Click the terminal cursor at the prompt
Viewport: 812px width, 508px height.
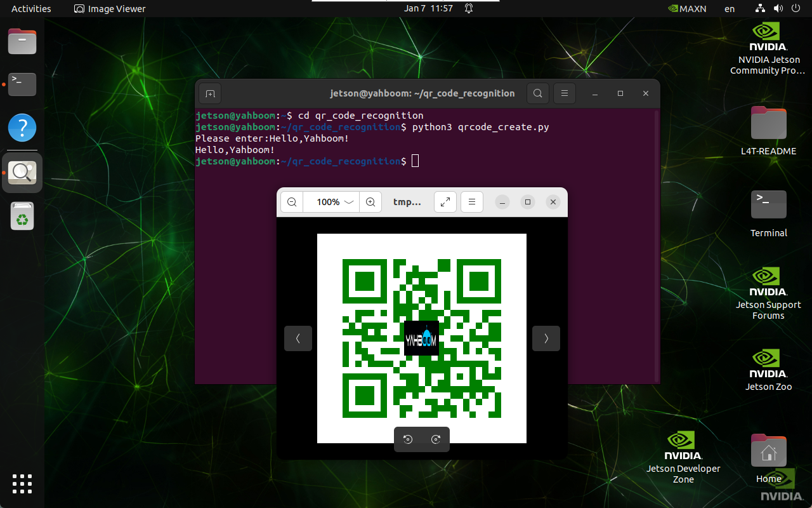click(416, 161)
